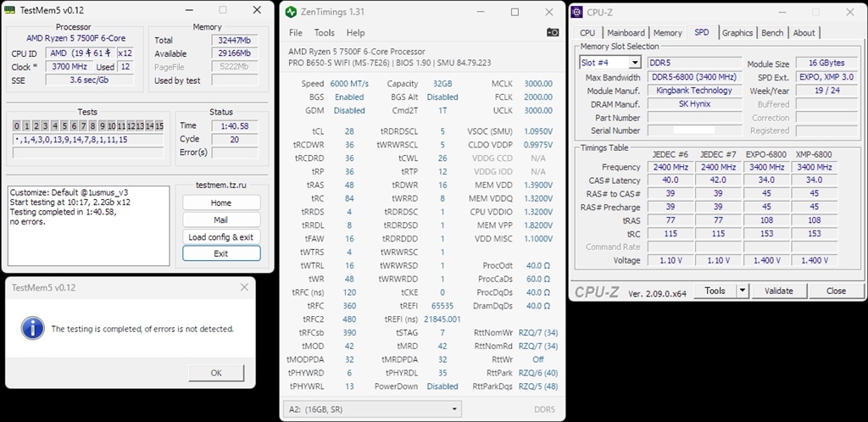Click the Available memory 29166Mb field
The image size is (868, 422).
click(235, 53)
